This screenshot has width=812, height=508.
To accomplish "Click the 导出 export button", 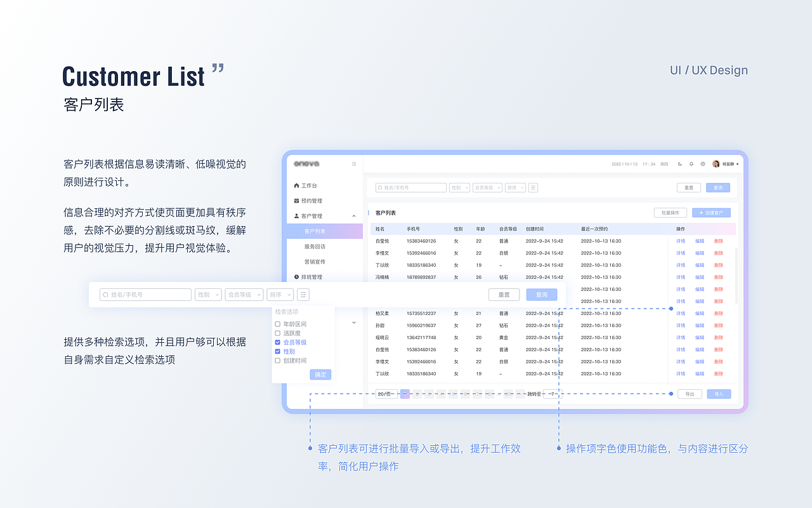I will point(690,394).
